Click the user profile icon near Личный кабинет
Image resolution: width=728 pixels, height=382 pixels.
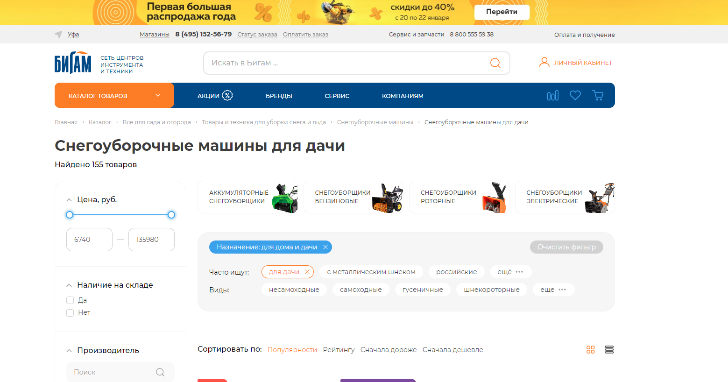coord(544,62)
